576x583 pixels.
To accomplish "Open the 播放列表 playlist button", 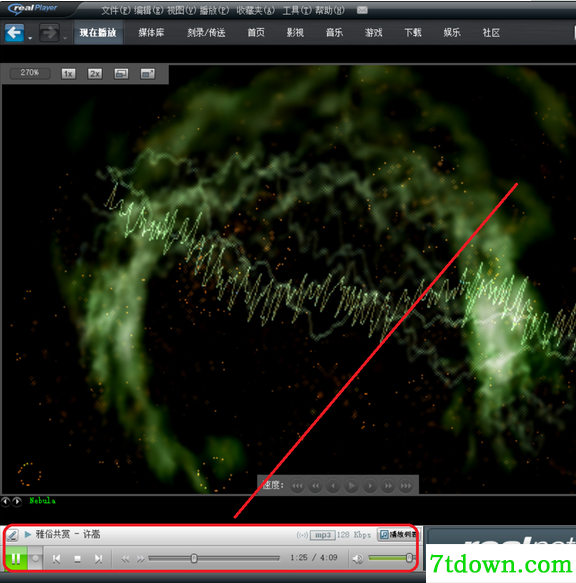I will click(x=398, y=535).
